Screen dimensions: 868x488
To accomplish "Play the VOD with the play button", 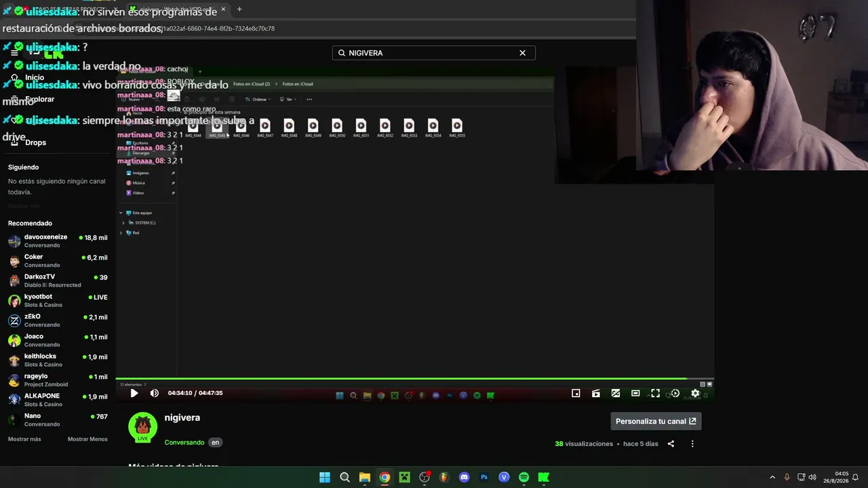I will point(134,393).
